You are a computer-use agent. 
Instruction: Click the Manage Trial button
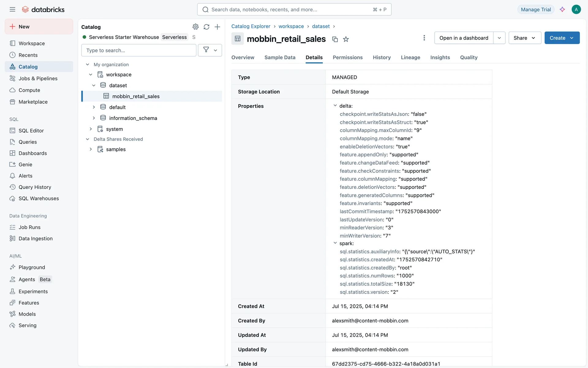(536, 10)
